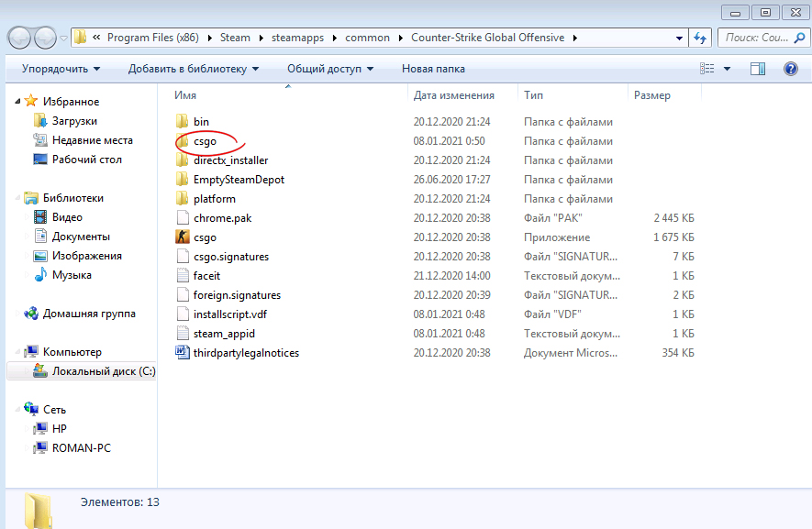The image size is (812, 529).
Task: Select the 'faceit' text document
Action: (206, 276)
